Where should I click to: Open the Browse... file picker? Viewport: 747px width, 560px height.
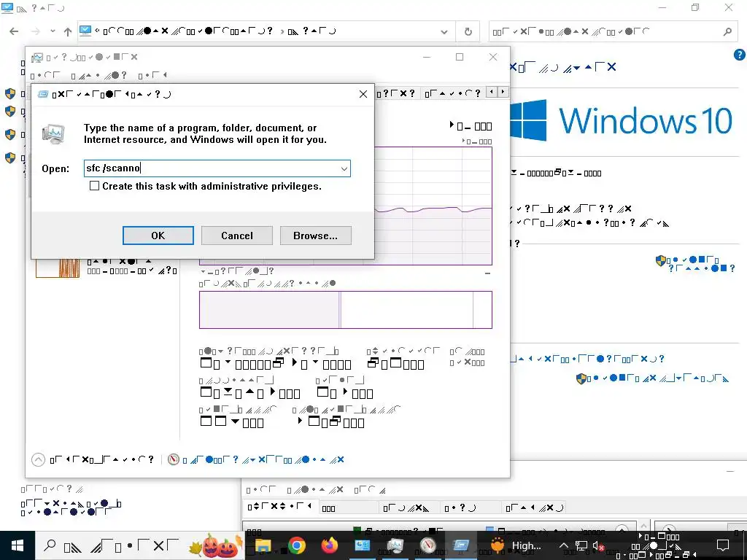coord(315,236)
